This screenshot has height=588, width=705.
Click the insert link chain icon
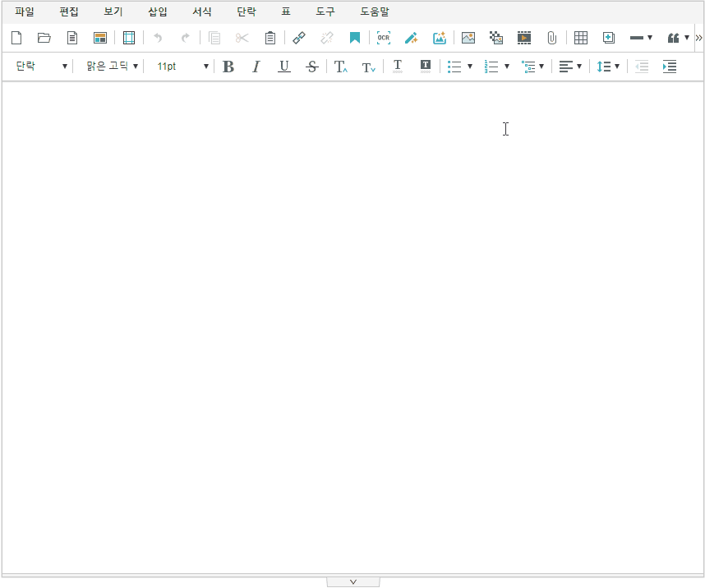click(299, 38)
